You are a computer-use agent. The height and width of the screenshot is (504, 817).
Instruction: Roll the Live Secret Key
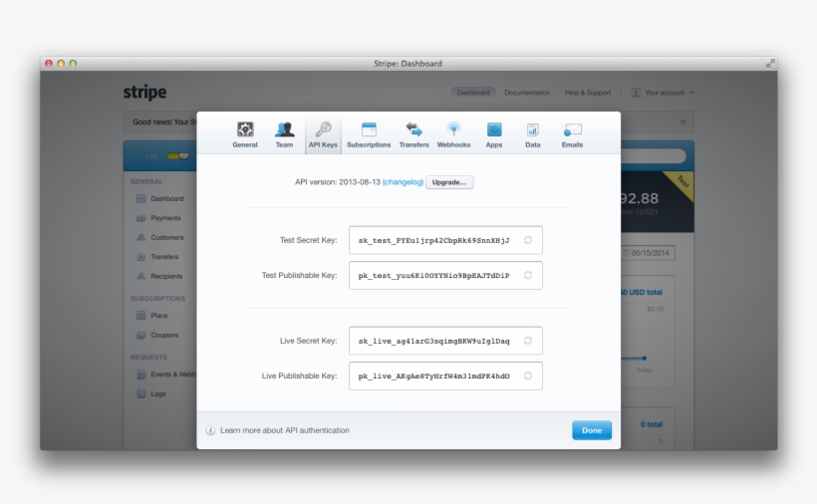(528, 341)
